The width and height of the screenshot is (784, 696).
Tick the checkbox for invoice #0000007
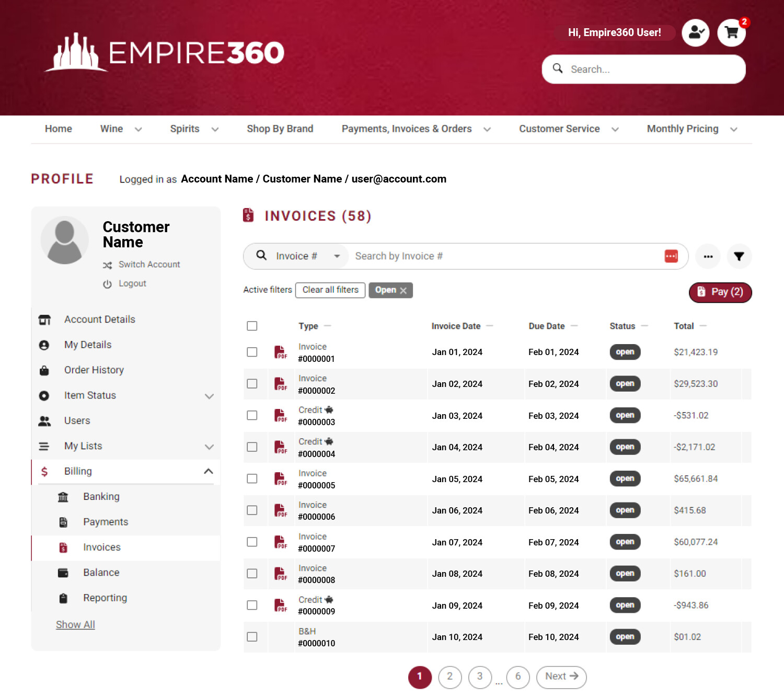252,542
